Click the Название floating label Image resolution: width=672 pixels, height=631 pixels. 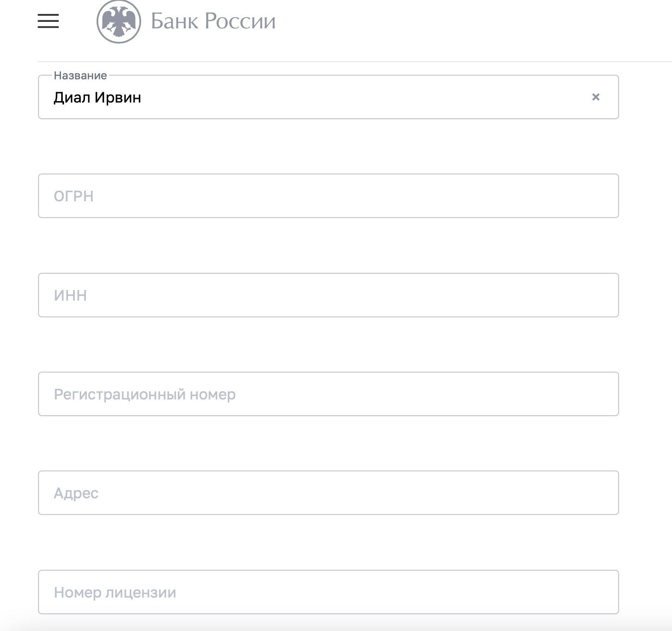[x=80, y=75]
